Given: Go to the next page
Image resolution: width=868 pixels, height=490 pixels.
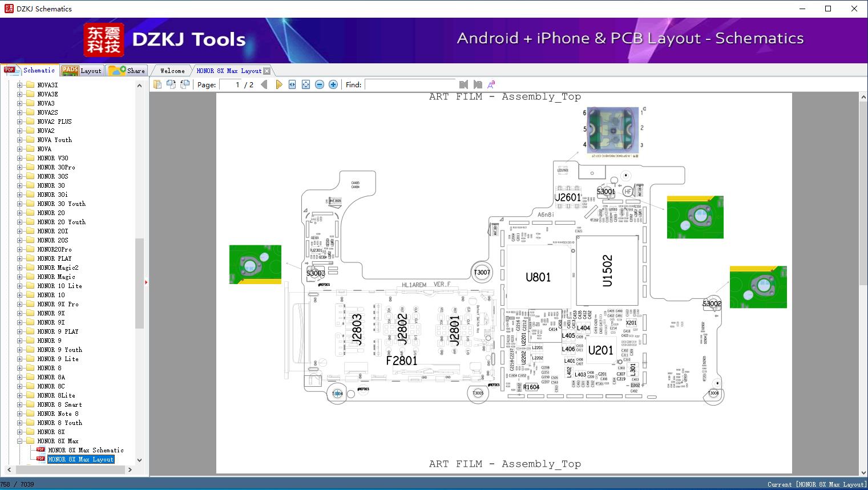Looking at the screenshot, I should click(278, 84).
